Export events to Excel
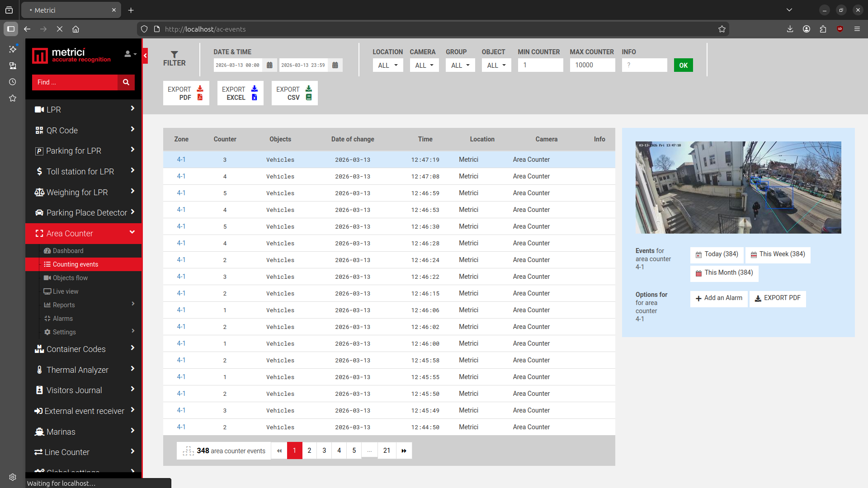868x488 pixels. (x=240, y=93)
